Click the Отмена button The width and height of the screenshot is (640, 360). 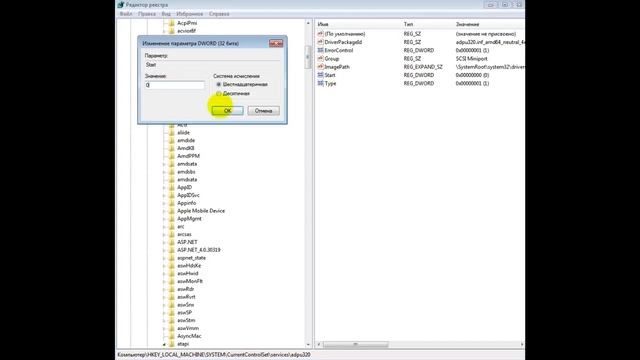point(263,111)
